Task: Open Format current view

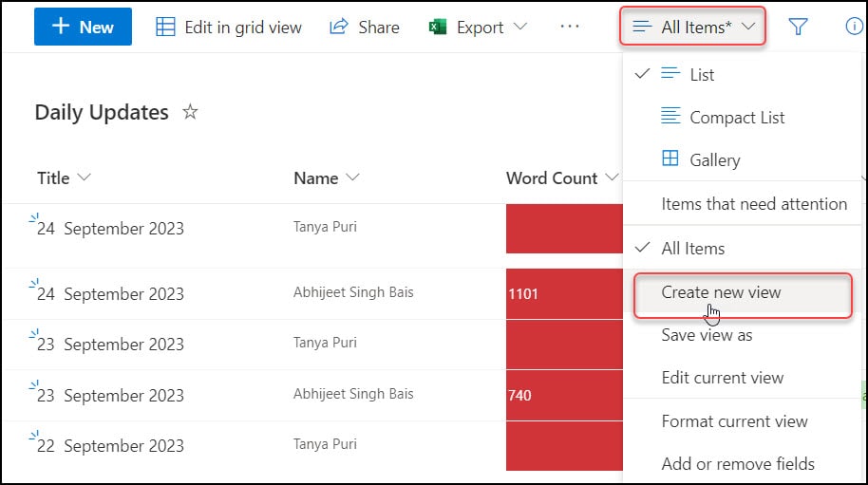Action: click(743, 421)
